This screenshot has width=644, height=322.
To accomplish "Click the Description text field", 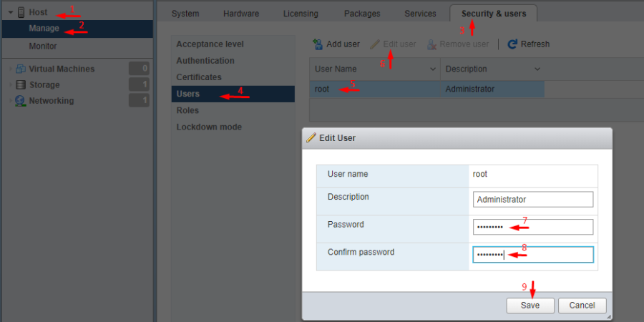I will point(533,200).
